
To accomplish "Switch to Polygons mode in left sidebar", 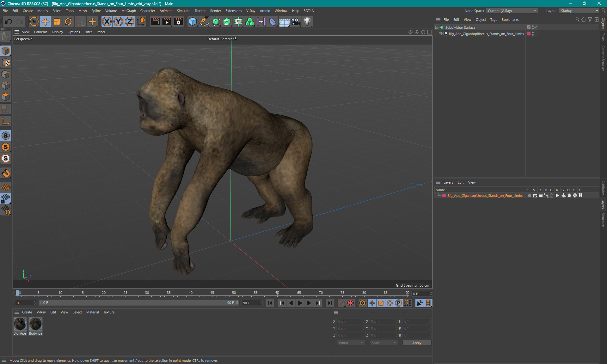I will (6, 97).
